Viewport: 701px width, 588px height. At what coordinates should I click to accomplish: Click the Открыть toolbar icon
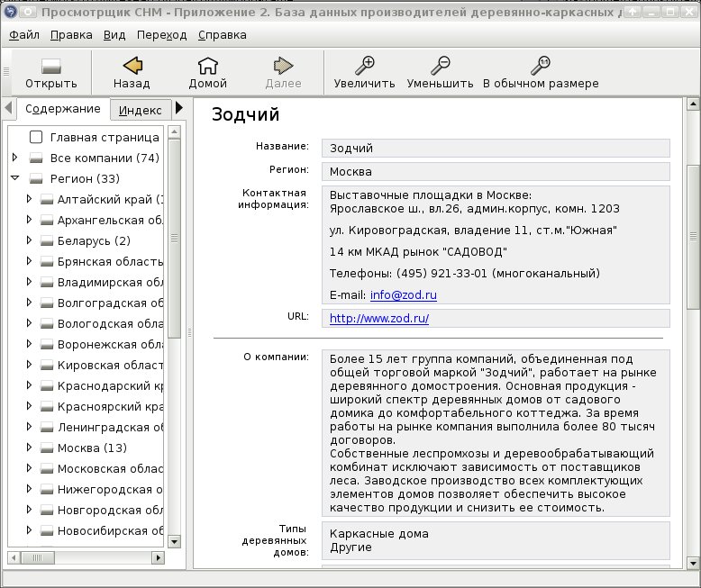(51, 66)
